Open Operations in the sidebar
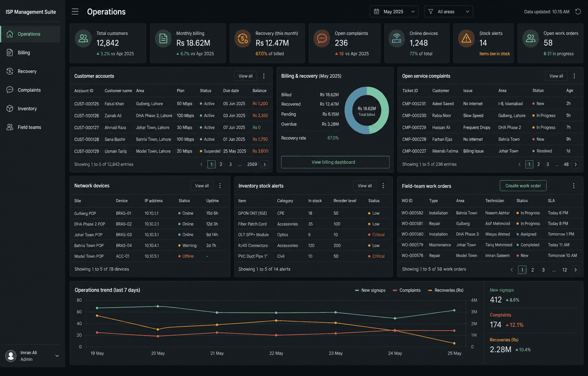The height and width of the screenshot is (376, 588). [x=31, y=34]
